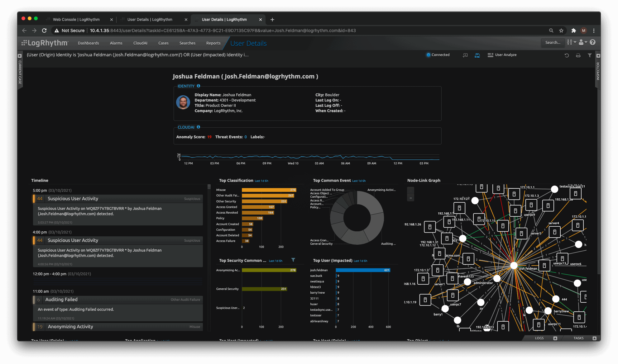The image size is (618, 364).
Task: Expand the Current Case side panel
Action: point(20,56)
